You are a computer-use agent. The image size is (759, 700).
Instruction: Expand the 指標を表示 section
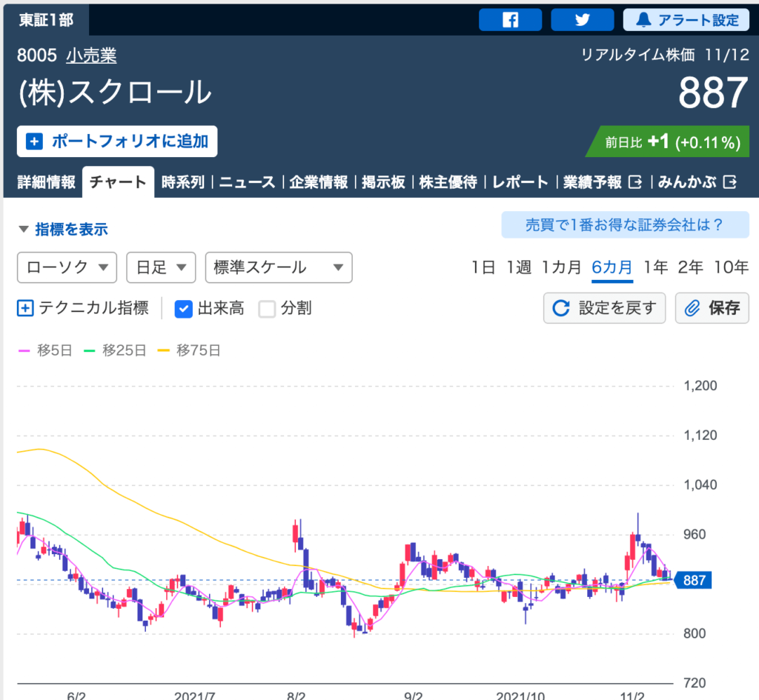coord(64,229)
